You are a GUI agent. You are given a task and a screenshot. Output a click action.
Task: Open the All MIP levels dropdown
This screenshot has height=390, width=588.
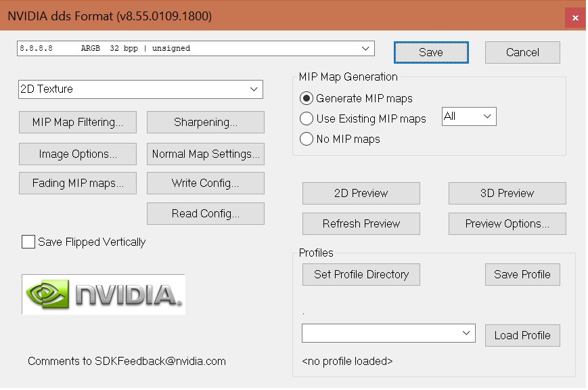469,116
